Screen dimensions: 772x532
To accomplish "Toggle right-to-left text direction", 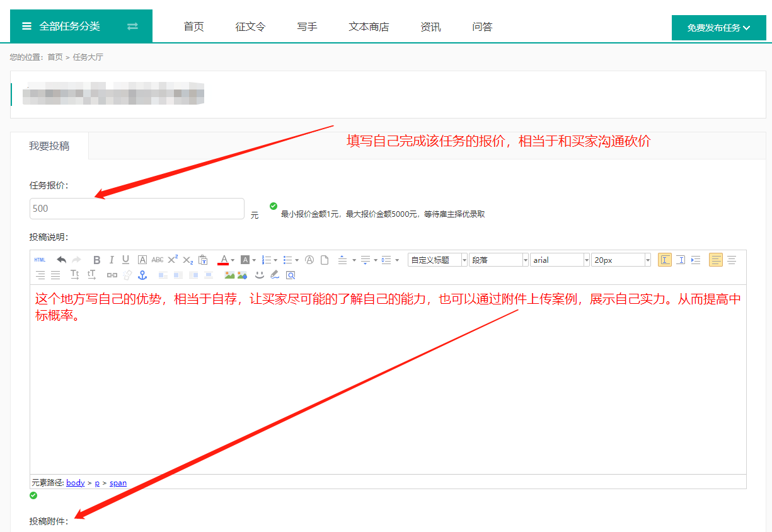I will coord(681,260).
